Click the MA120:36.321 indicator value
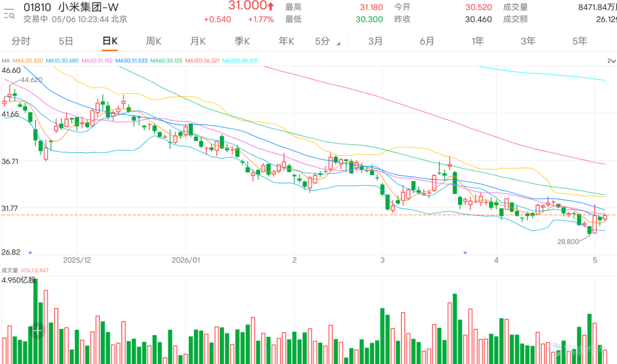 click(202, 60)
